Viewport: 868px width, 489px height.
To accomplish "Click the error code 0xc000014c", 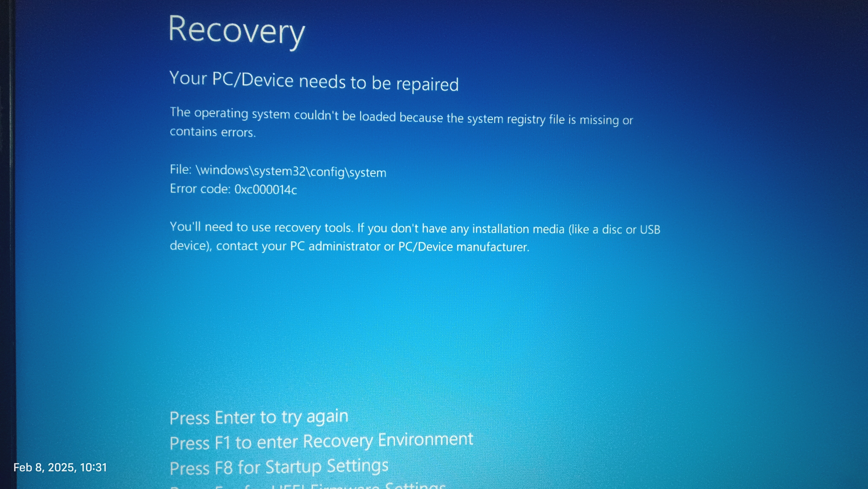I will pyautogui.click(x=266, y=190).
